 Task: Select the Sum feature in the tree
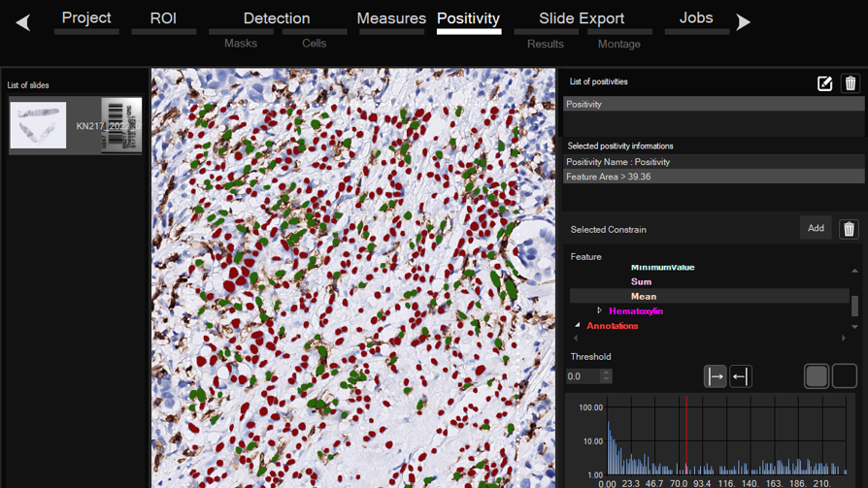pos(641,281)
